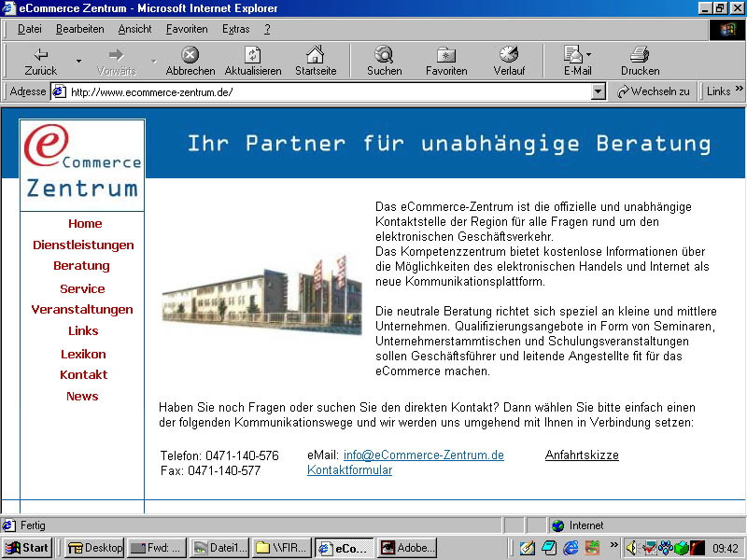The image size is (747, 560).
Task: Click the E-Mail toolbar icon
Action: pyautogui.click(x=573, y=61)
